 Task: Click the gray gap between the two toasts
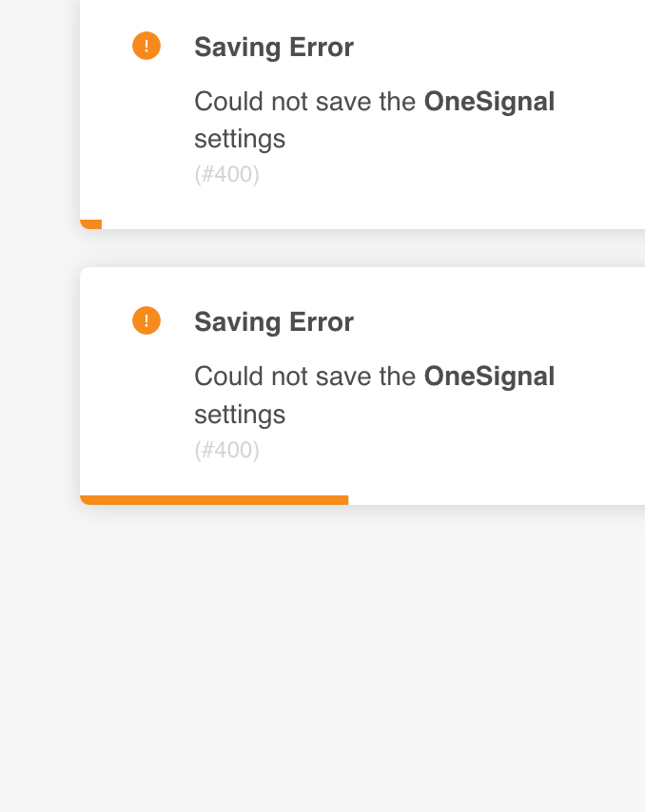click(x=362, y=248)
